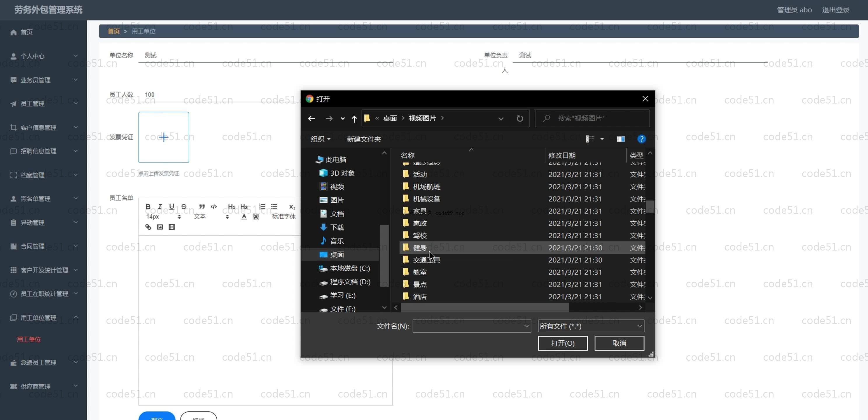Expand 招聘信息管理 sidebar menu
868x420 pixels.
pos(43,151)
